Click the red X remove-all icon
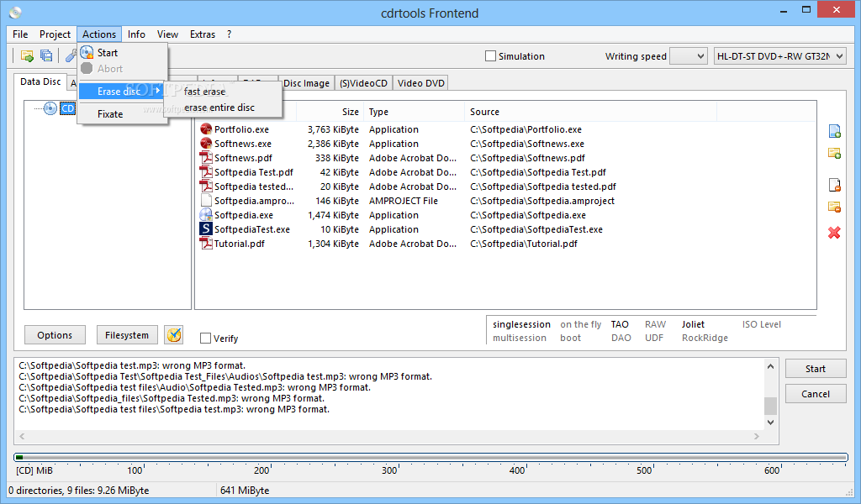This screenshot has width=861, height=504. click(834, 233)
